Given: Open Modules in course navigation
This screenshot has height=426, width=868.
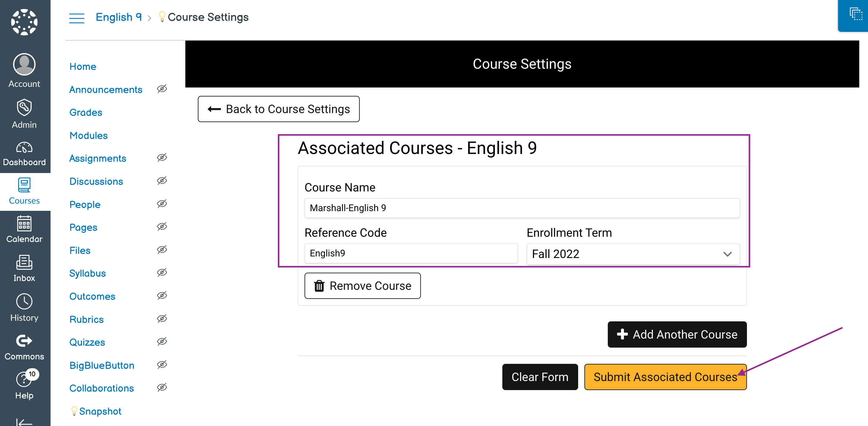Looking at the screenshot, I should pyautogui.click(x=89, y=136).
